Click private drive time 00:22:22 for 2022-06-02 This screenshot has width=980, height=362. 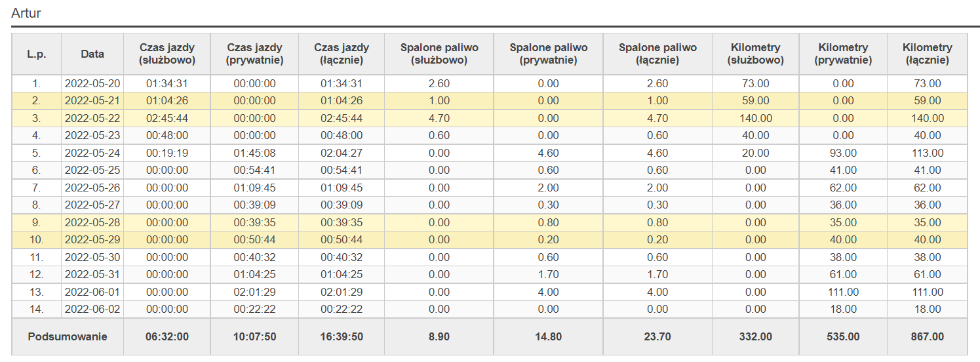coord(254,310)
